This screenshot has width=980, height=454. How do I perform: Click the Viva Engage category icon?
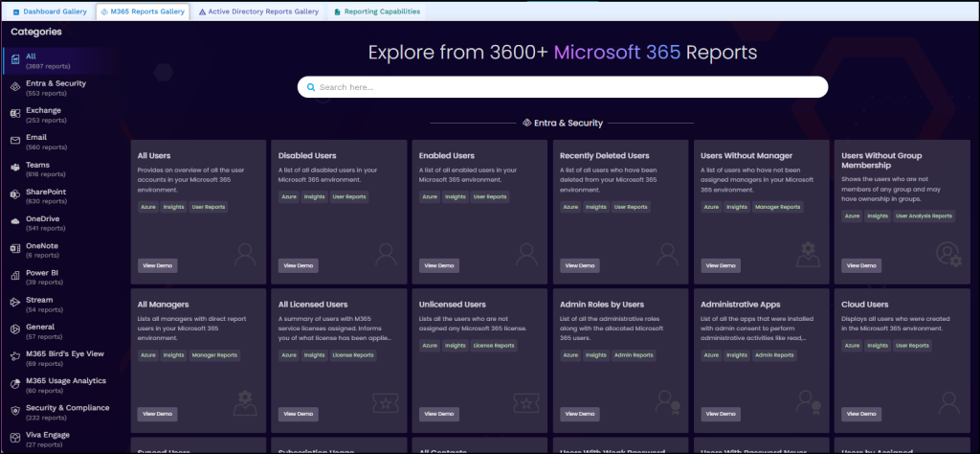tap(15, 439)
